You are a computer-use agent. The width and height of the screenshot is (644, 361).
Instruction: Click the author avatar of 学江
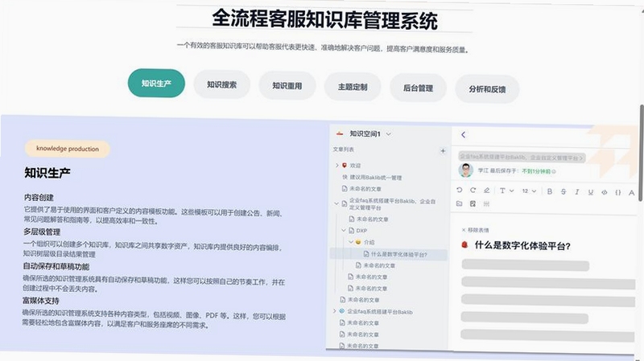point(466,170)
